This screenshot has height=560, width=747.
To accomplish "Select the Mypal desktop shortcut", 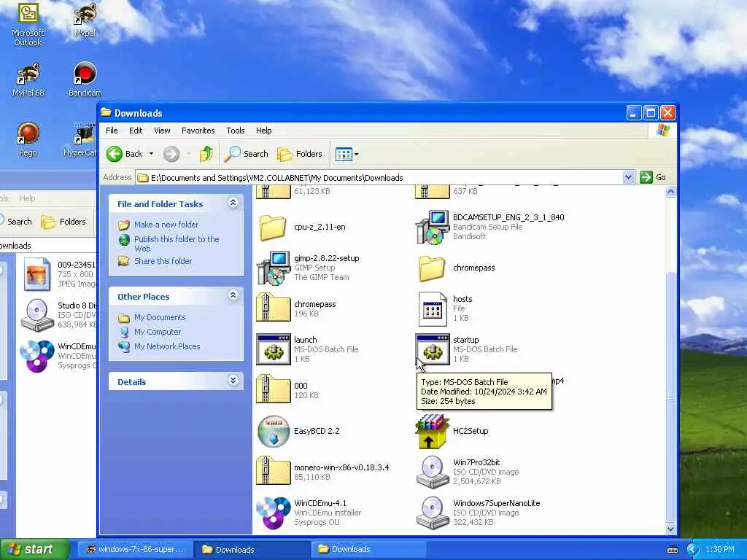I will 85,20.
